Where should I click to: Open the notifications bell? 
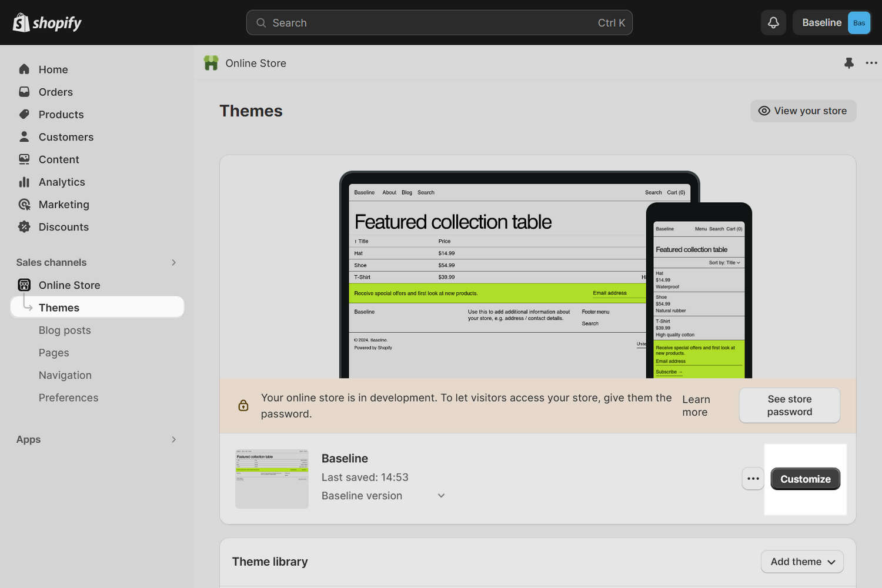(x=773, y=22)
